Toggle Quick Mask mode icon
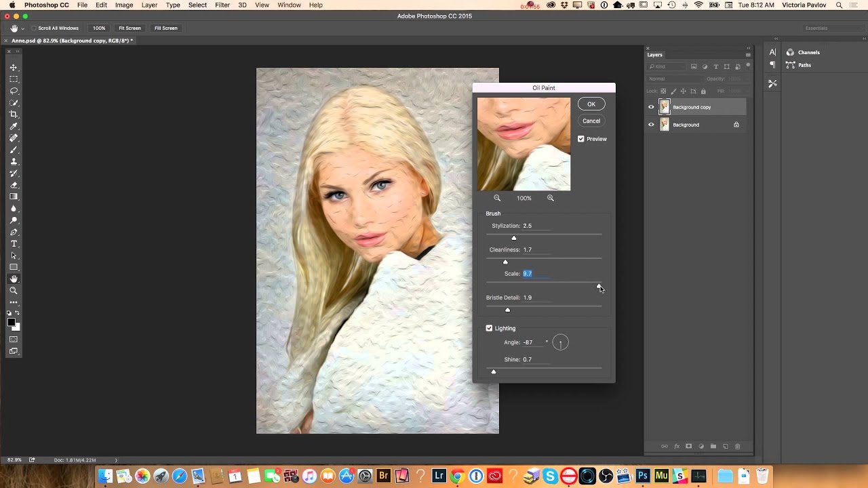The width and height of the screenshot is (868, 488). [x=14, y=339]
